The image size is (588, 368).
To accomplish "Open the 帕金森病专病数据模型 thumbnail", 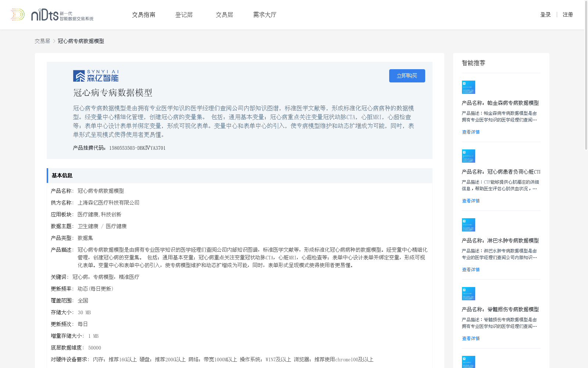I will 469,87.
